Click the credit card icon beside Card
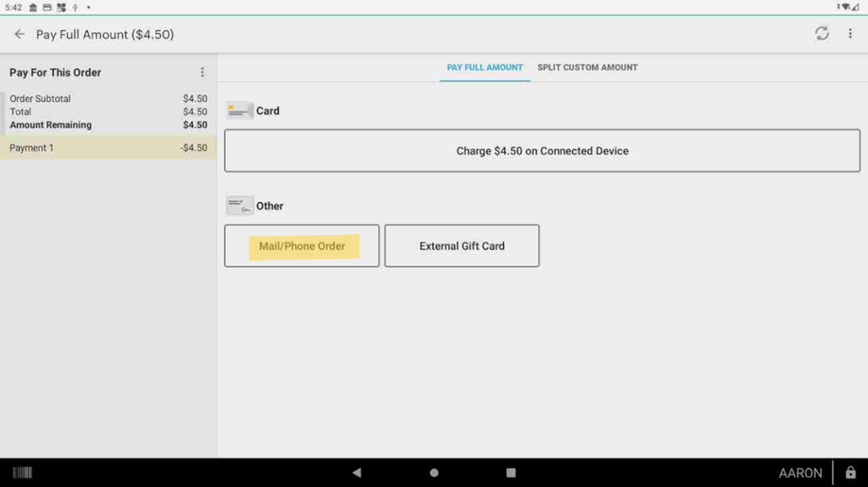Screen dimensions: 868x487 239,111
